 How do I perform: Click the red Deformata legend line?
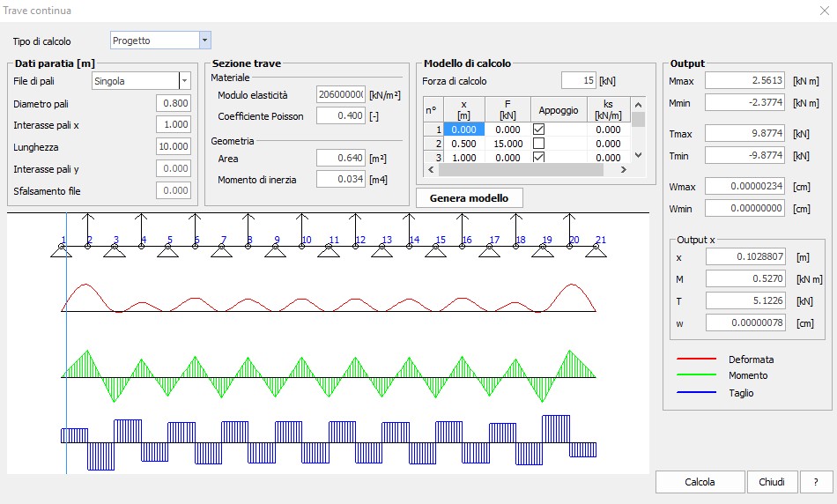696,359
